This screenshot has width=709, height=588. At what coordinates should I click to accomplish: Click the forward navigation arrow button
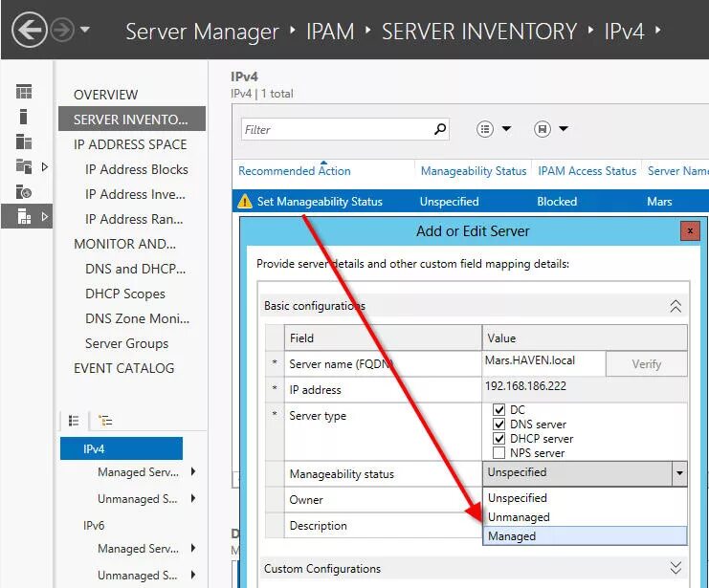pos(62,31)
